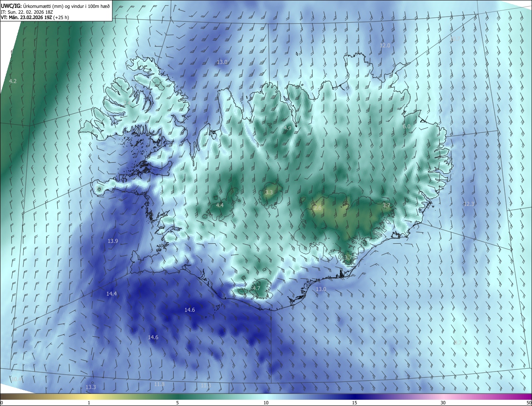Click the 5 tick on the color scale

click(177, 403)
